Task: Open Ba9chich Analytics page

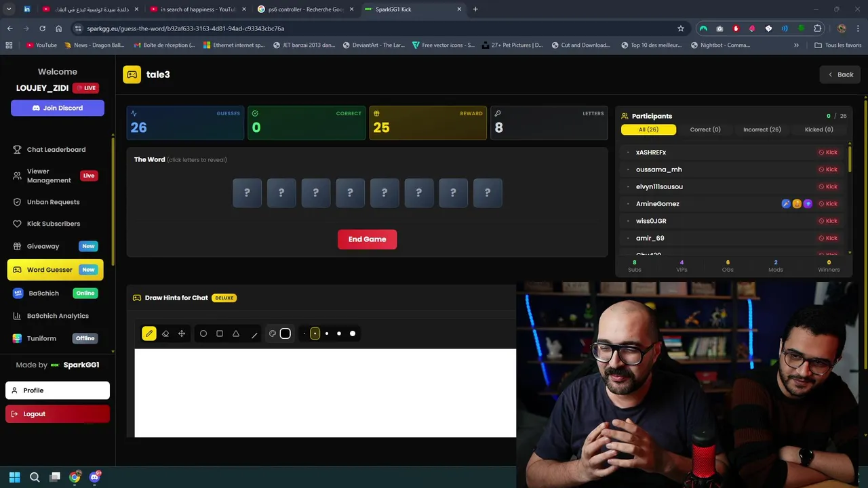Action: click(x=57, y=316)
